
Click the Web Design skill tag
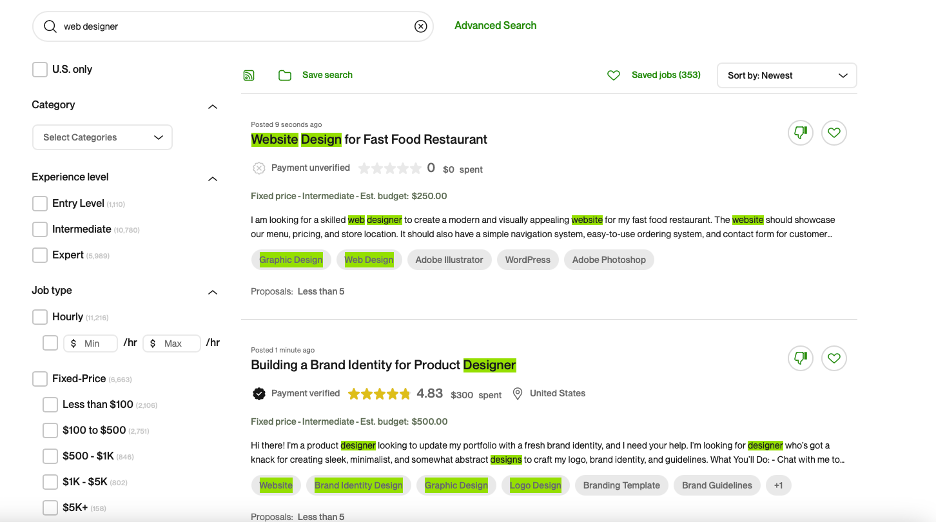(x=369, y=260)
